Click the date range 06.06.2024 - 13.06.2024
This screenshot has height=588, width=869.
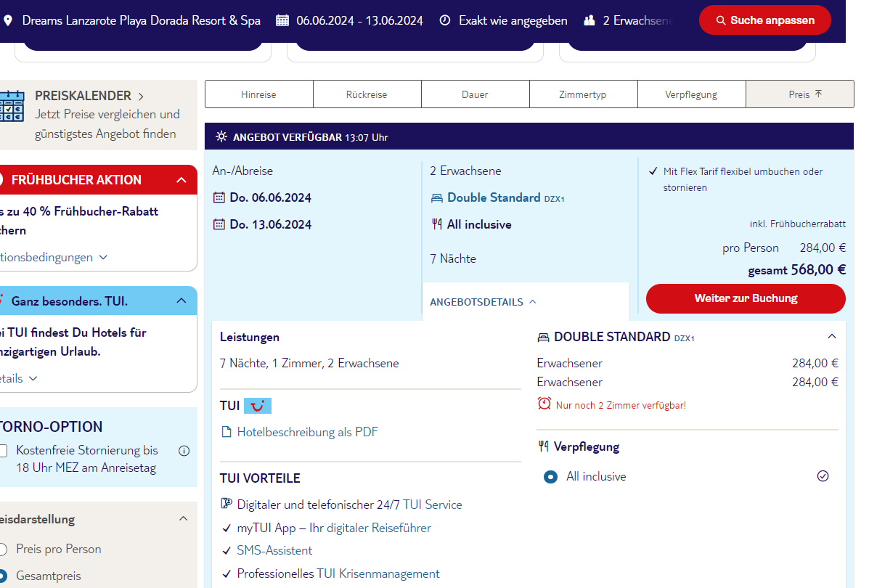point(359,20)
